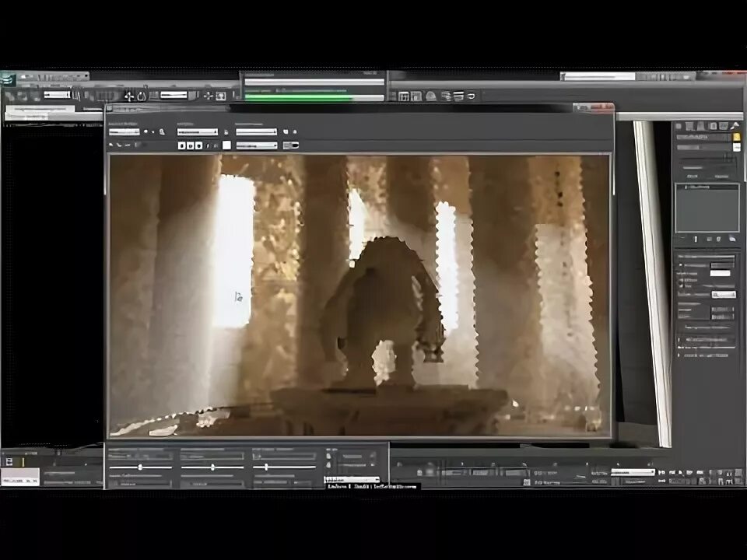Toggle the upper lock icon in render panel

coord(328,457)
